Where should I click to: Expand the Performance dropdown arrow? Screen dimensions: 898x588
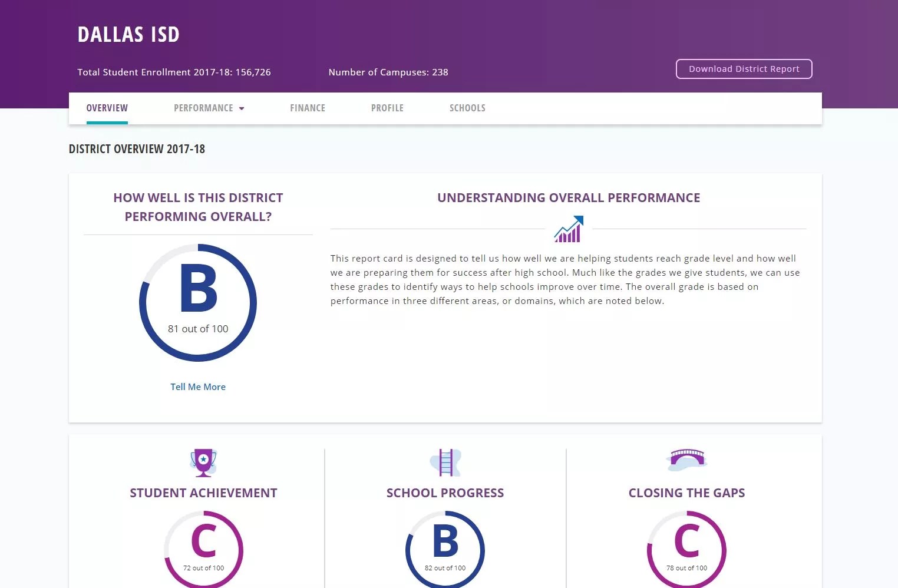(x=242, y=108)
